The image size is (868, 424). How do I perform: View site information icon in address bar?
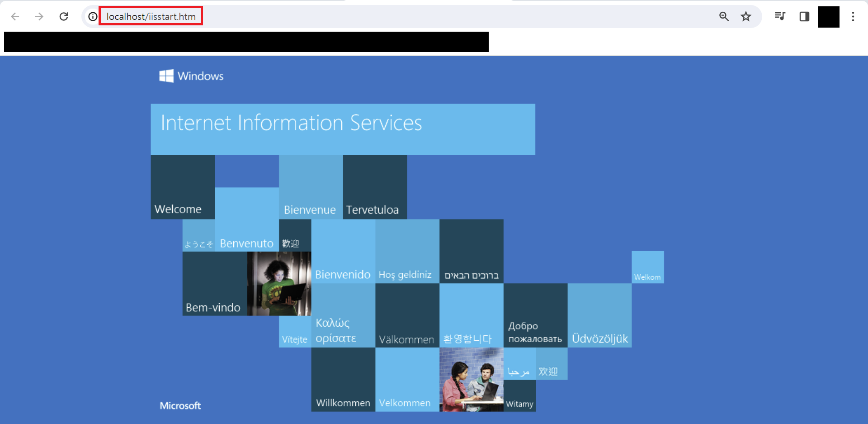[x=93, y=17]
